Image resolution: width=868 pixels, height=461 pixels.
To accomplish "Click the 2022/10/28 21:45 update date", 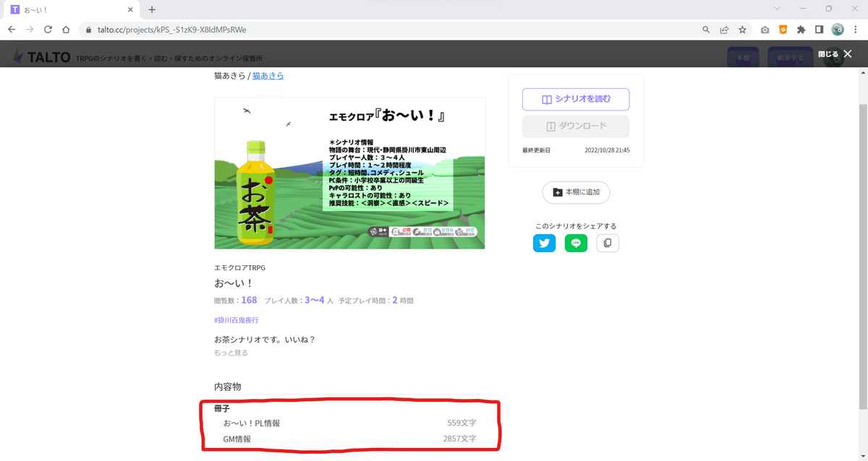I will [x=607, y=150].
